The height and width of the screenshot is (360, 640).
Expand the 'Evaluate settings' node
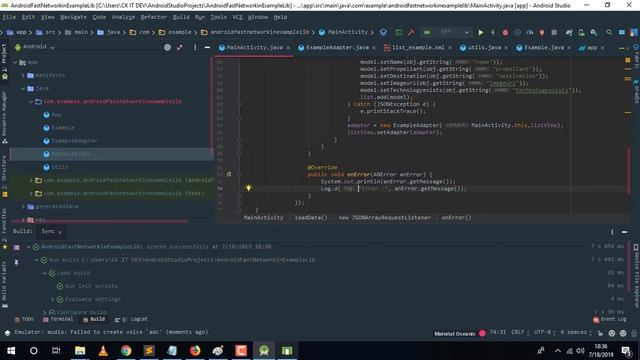tap(52, 299)
